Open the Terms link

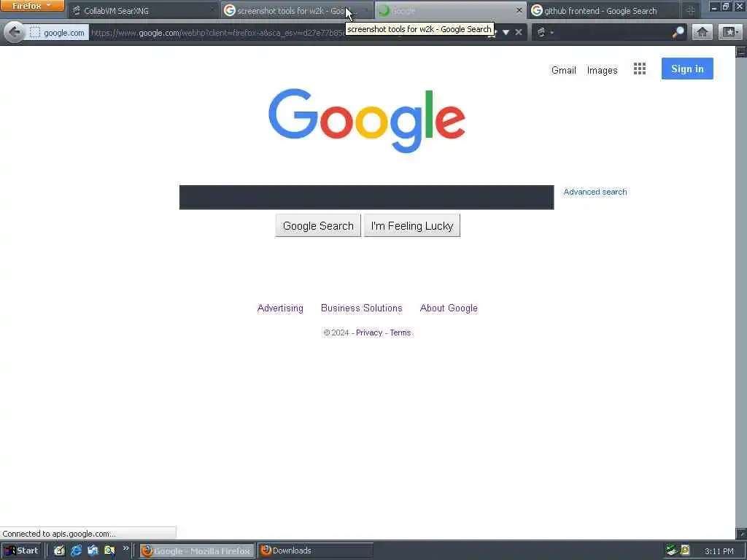coord(400,332)
